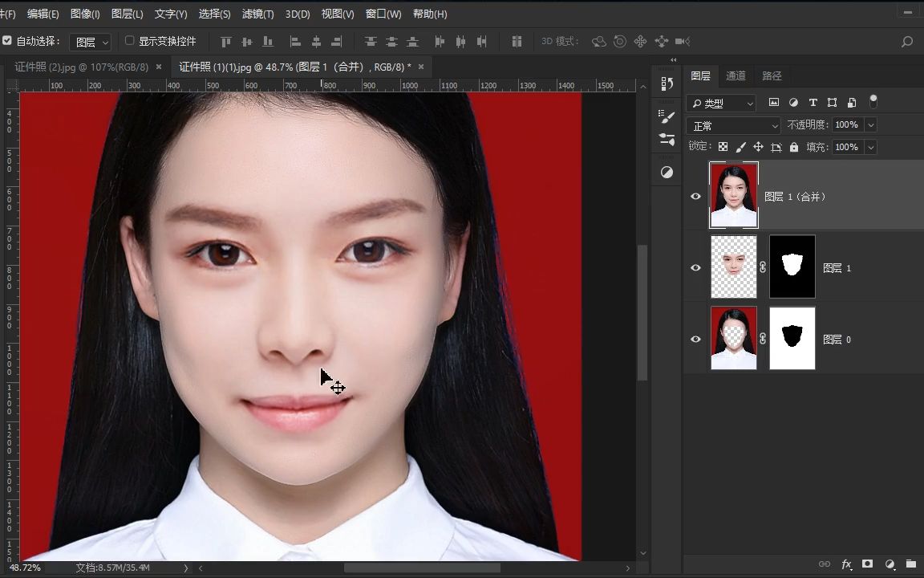Image resolution: width=924 pixels, height=578 pixels.
Task: Align right edges in the options bar
Action: [337, 41]
